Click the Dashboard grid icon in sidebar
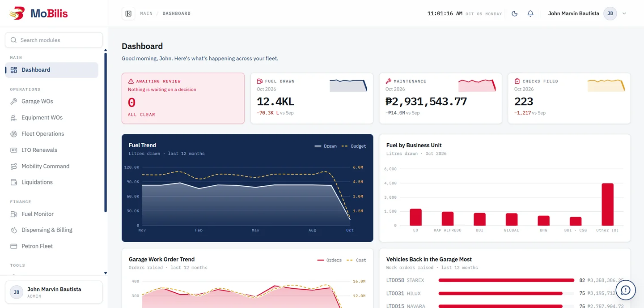Screen dimensions: 644x308 pyautogui.click(x=14, y=70)
